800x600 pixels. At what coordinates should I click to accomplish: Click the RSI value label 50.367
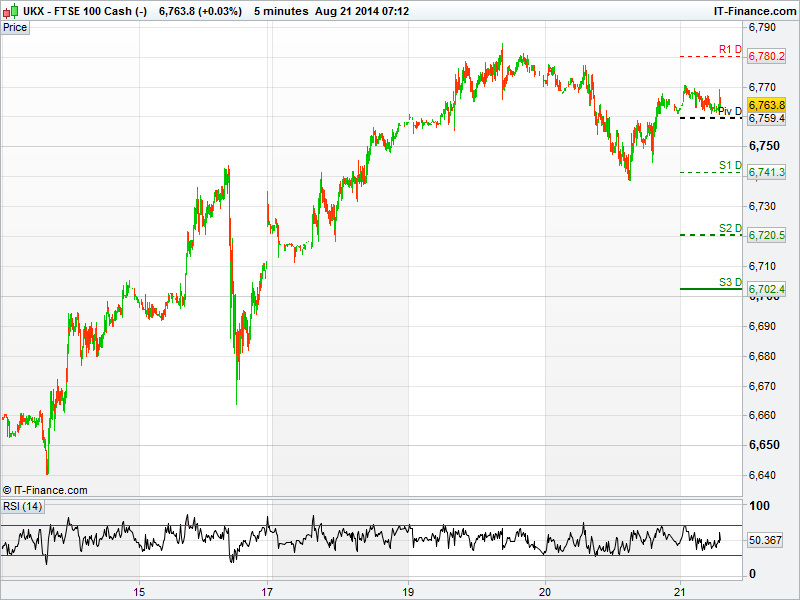click(x=765, y=540)
